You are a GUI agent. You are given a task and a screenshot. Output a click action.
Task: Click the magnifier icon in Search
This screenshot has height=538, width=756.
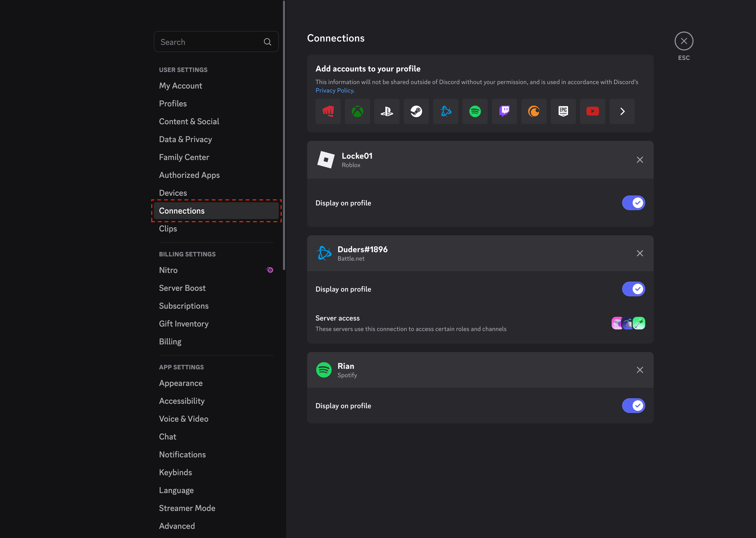pos(267,42)
